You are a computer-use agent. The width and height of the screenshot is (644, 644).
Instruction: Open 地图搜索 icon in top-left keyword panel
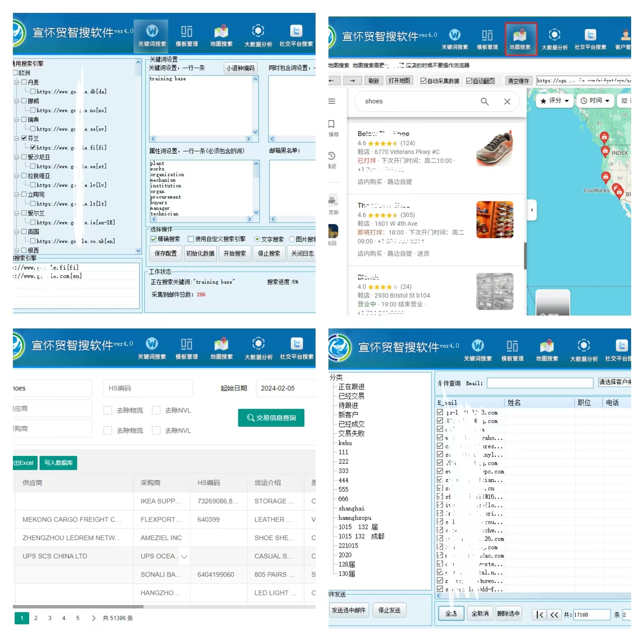click(221, 35)
